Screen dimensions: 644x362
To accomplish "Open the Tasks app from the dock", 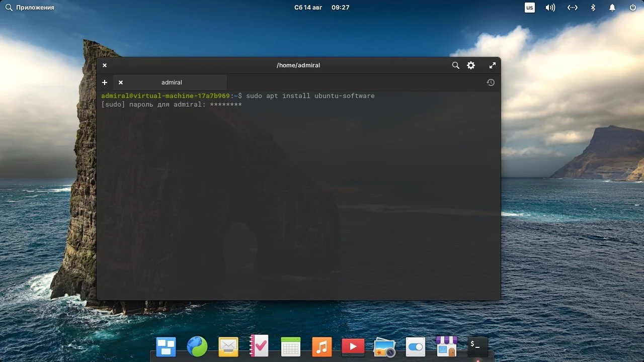I will tap(259, 346).
